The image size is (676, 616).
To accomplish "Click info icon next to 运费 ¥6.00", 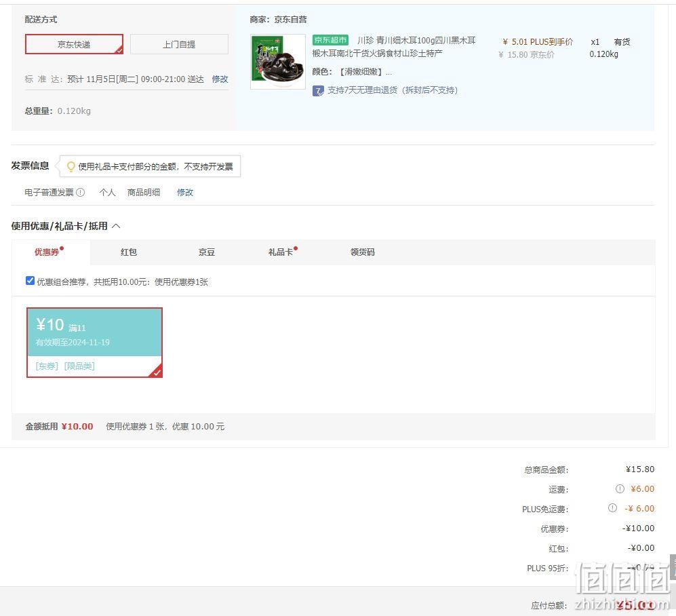I will pyautogui.click(x=620, y=488).
